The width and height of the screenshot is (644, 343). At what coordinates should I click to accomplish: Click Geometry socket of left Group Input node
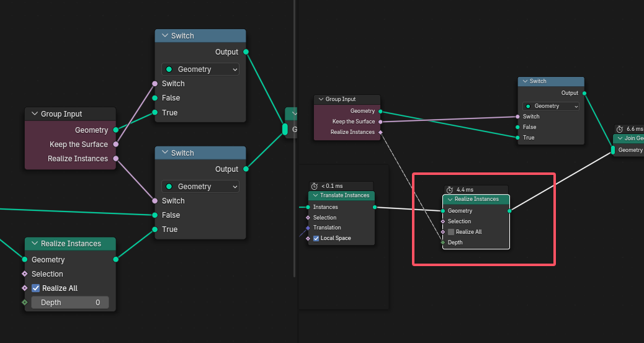tap(116, 130)
